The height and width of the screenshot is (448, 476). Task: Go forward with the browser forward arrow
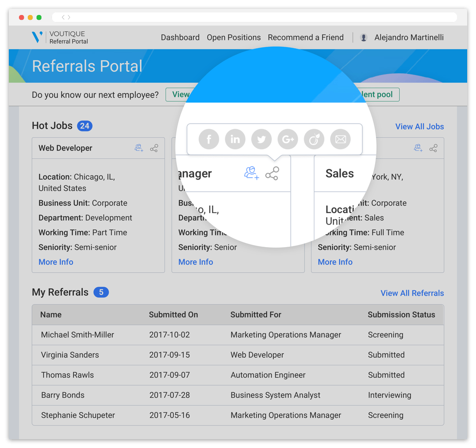pyautogui.click(x=69, y=17)
